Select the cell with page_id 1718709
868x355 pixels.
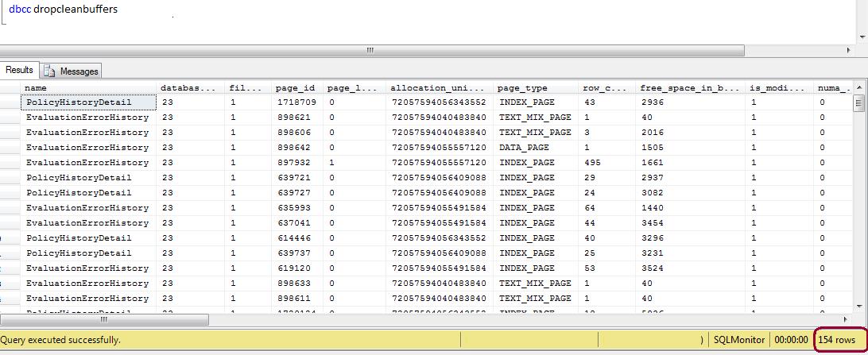pos(295,102)
